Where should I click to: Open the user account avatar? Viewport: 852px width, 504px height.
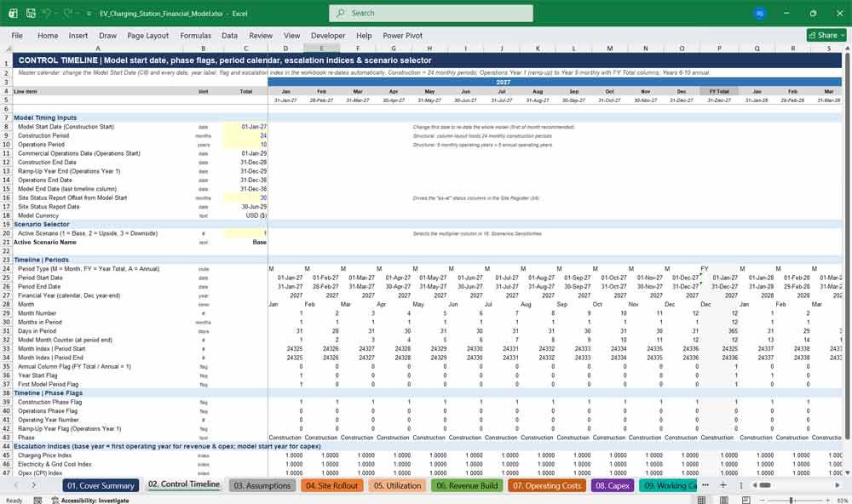click(x=760, y=14)
